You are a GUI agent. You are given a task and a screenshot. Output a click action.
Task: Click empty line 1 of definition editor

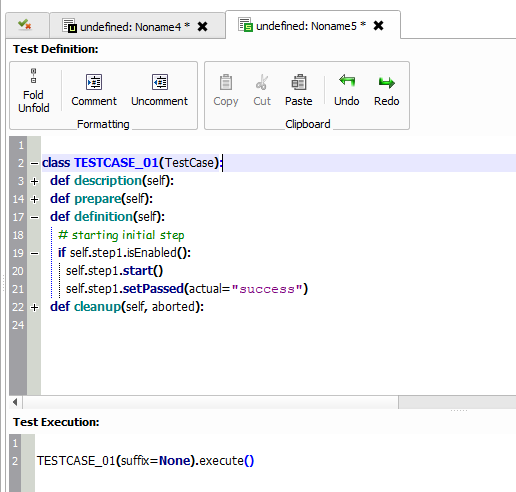click(x=278, y=145)
